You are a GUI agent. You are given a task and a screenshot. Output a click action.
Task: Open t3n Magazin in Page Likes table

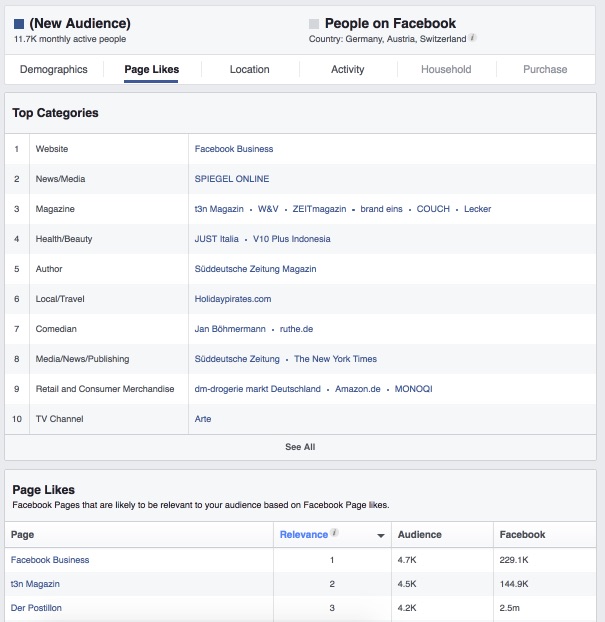(35, 584)
